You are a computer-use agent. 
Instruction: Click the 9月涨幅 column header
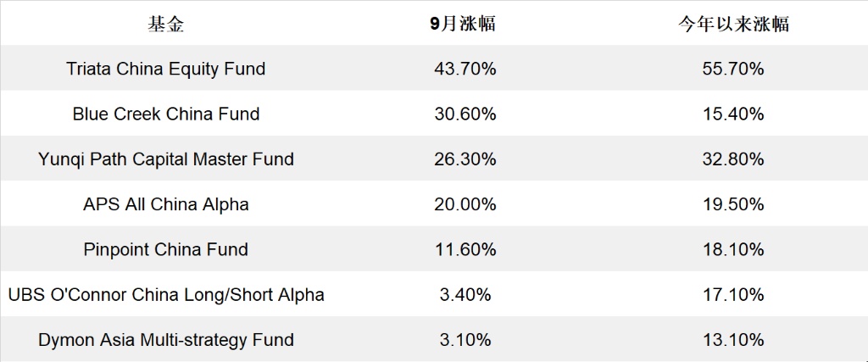point(463,24)
